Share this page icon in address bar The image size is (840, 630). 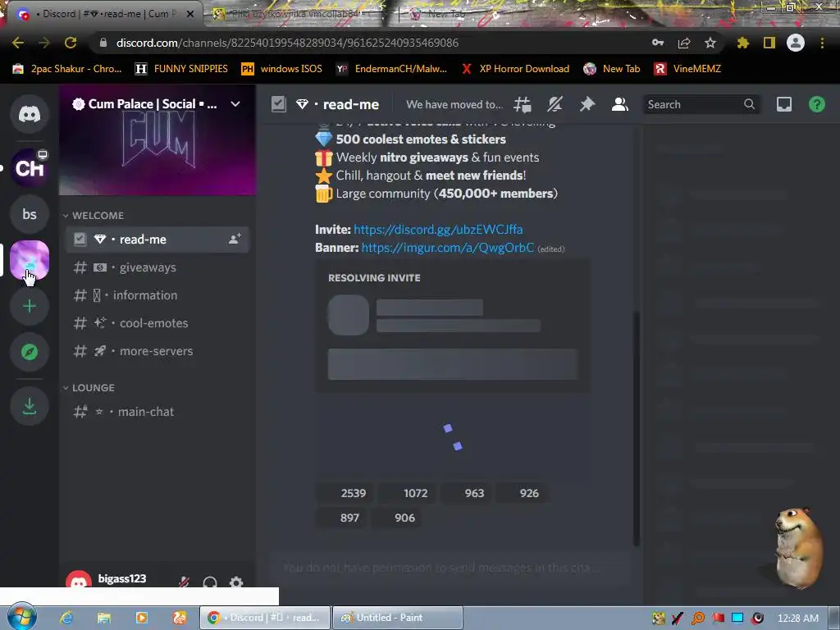click(684, 43)
